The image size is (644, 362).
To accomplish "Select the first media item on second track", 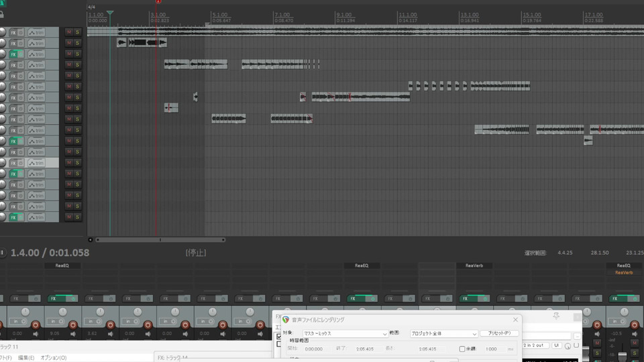I will point(121,42).
